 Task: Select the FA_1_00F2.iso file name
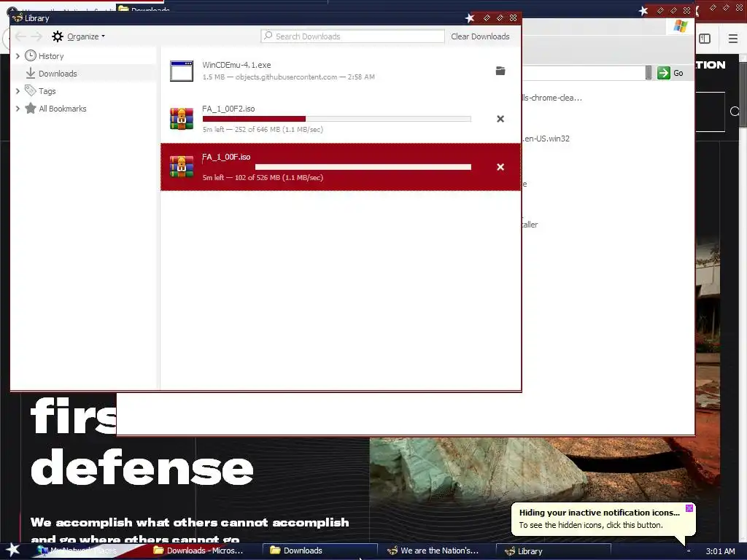228,109
